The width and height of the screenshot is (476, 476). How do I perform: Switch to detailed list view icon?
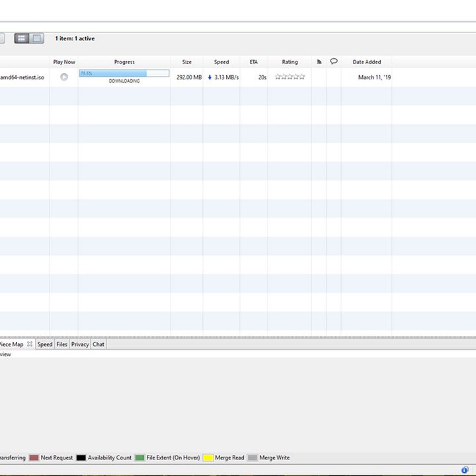tap(22, 38)
